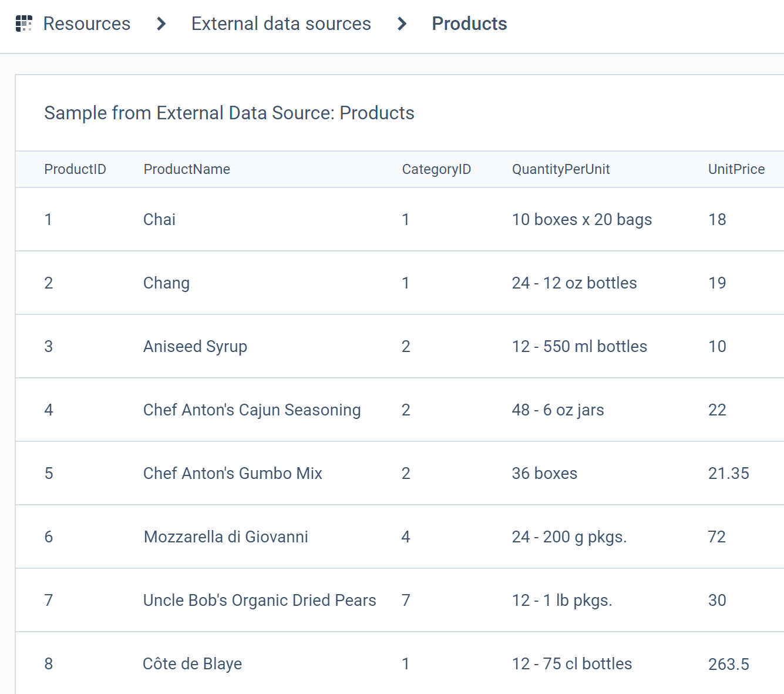The image size is (784, 694).
Task: Click ProductID 5 in Gumbo Mix row
Action: [x=49, y=473]
